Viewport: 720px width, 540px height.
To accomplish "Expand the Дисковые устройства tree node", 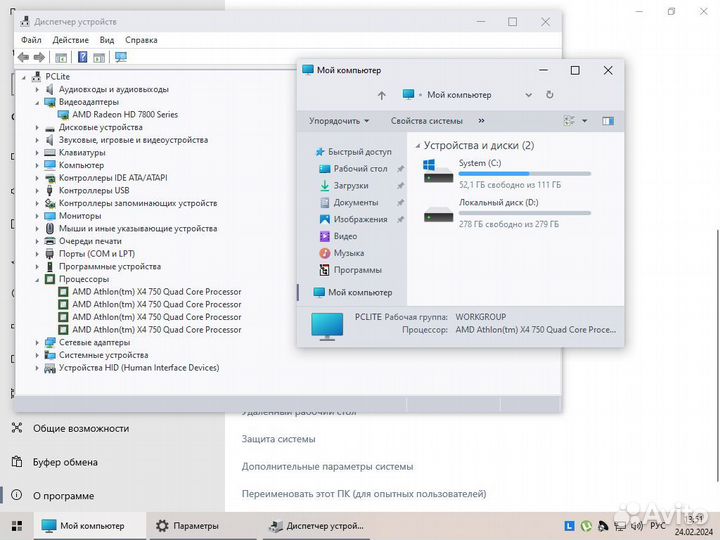I will coord(38,127).
